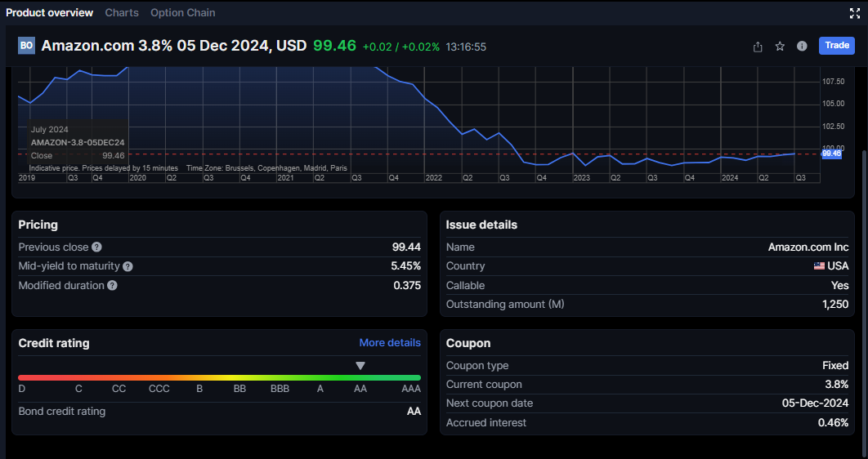Viewport: 868px width, 459px height.
Task: Click the USA flag icon
Action: [819, 266]
